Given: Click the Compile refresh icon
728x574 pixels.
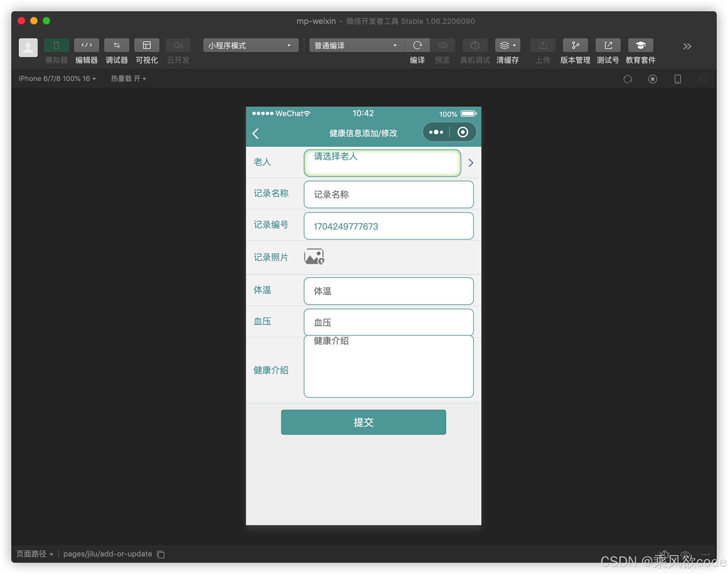Looking at the screenshot, I should coord(417,45).
